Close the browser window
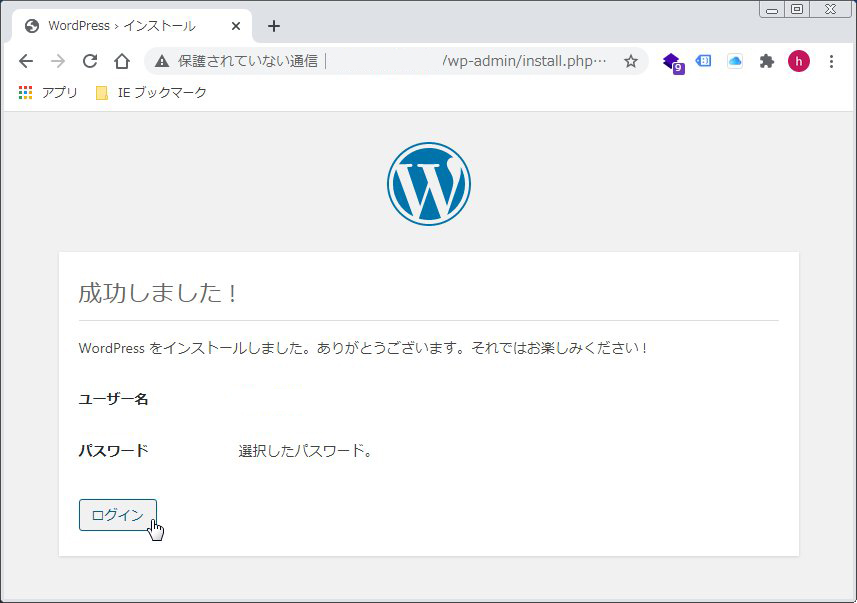Viewport: 857px width, 603px height. point(830,9)
